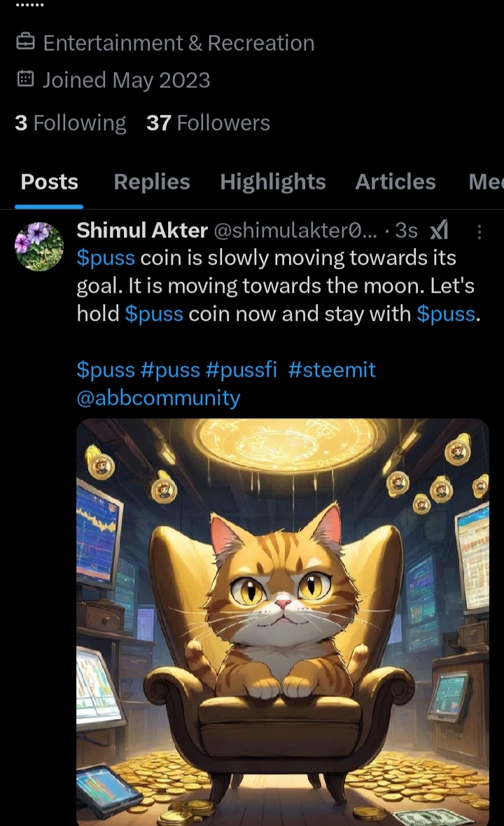The height and width of the screenshot is (826, 504).
Task: Open the #puss hashtag
Action: pos(171,370)
